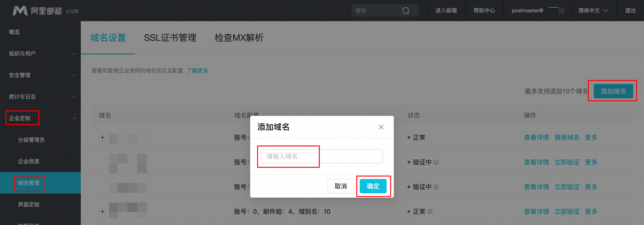Click the 确定 button in dialog
Screen dimensions: 644x225
(373, 186)
